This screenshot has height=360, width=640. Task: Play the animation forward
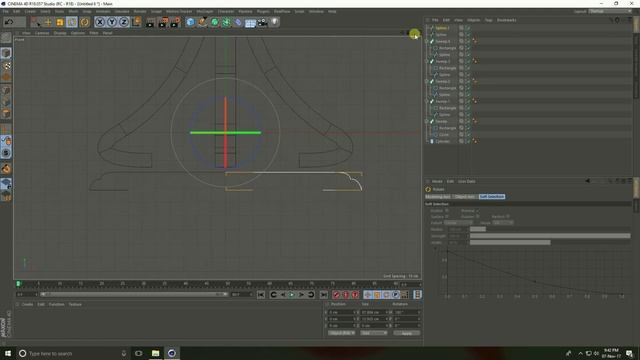[292, 295]
